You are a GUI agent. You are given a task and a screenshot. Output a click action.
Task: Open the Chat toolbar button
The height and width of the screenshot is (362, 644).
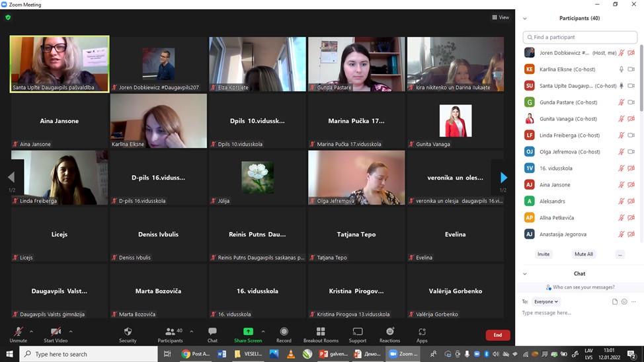[212, 335]
